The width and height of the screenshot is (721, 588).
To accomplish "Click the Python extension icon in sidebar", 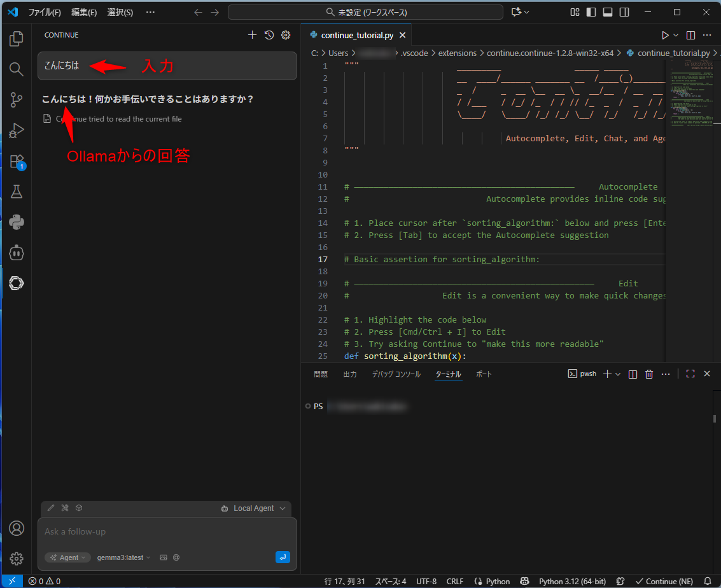I will [17, 222].
